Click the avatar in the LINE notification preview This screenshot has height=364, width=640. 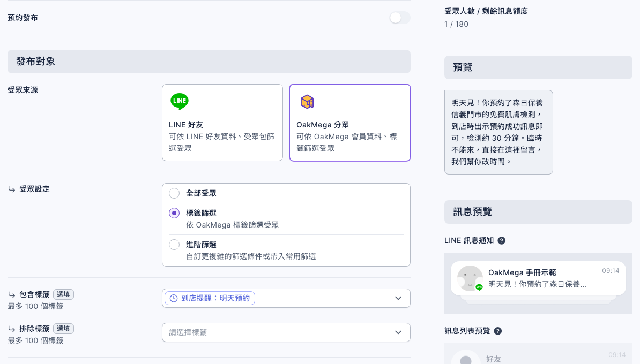pyautogui.click(x=470, y=278)
